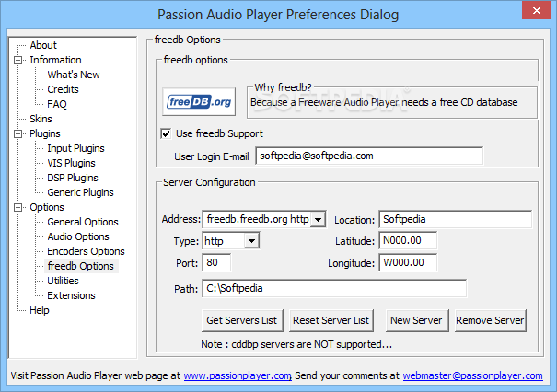Click Remove Server button
The image size is (557, 392).
pos(490,320)
